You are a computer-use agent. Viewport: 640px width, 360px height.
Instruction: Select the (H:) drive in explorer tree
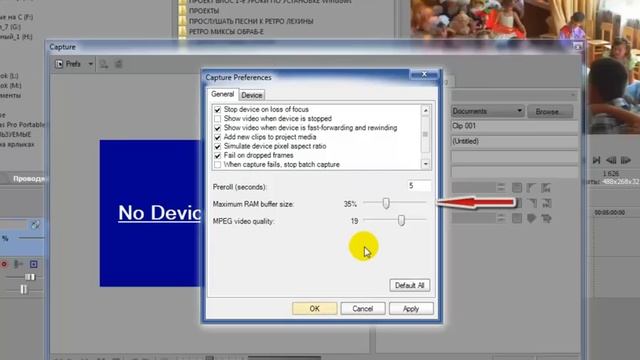16,37
